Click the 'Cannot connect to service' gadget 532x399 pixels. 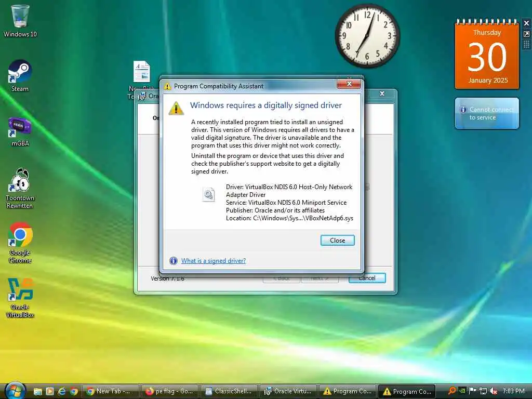coord(487,113)
